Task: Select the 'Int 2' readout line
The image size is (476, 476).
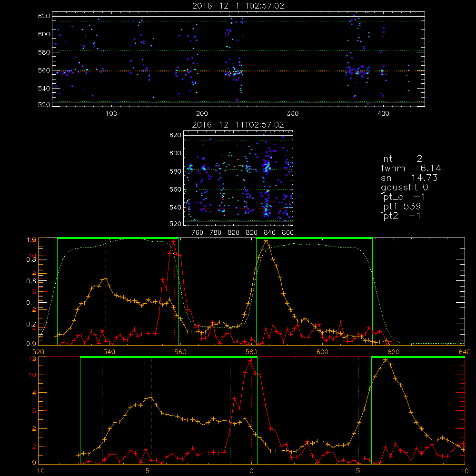Action: pos(401,159)
